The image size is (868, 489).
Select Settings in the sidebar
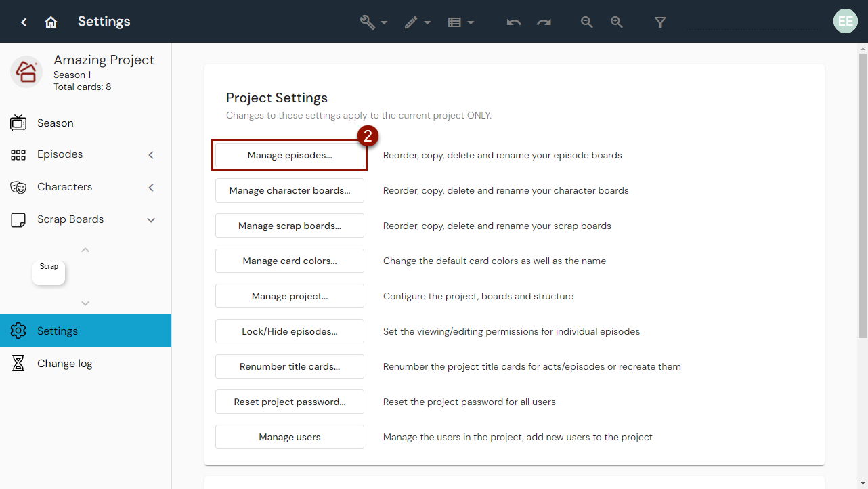coord(85,331)
